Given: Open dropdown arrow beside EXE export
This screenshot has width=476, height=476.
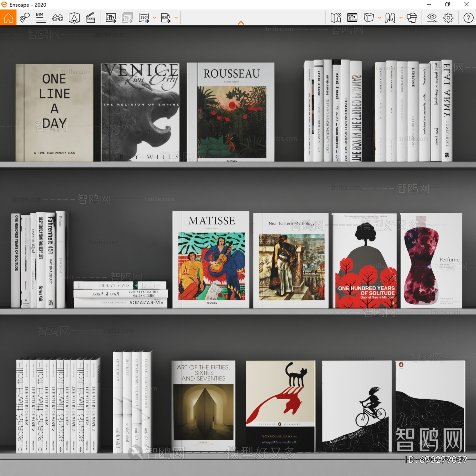Looking at the screenshot, I should (x=176, y=18).
